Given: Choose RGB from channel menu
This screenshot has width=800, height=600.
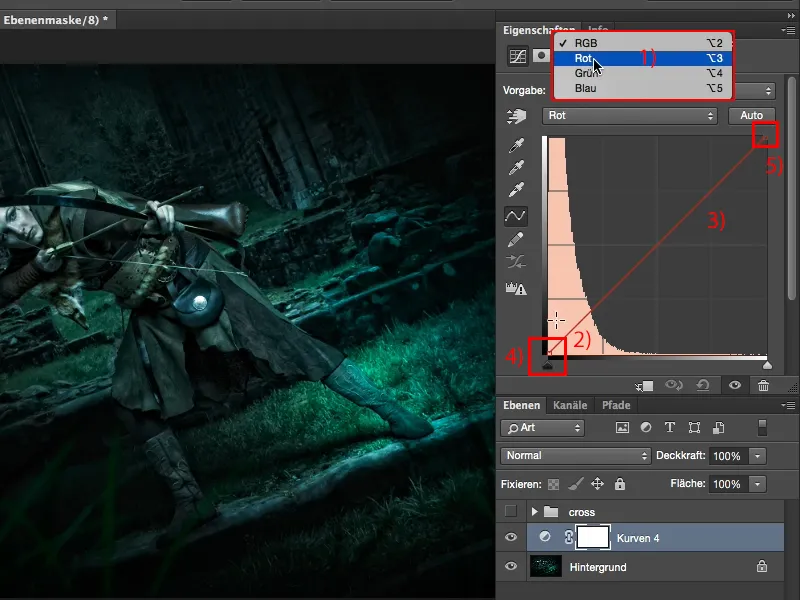Looking at the screenshot, I should (643, 43).
